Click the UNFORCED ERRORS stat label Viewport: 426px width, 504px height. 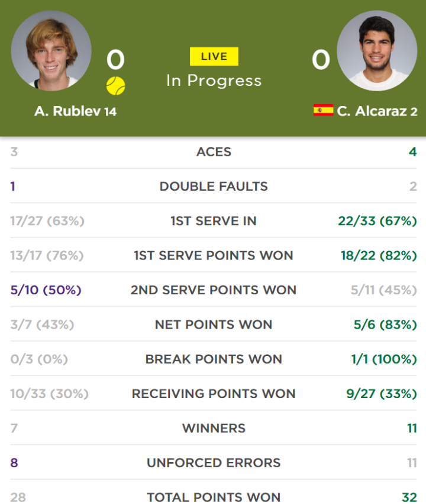pos(214,463)
